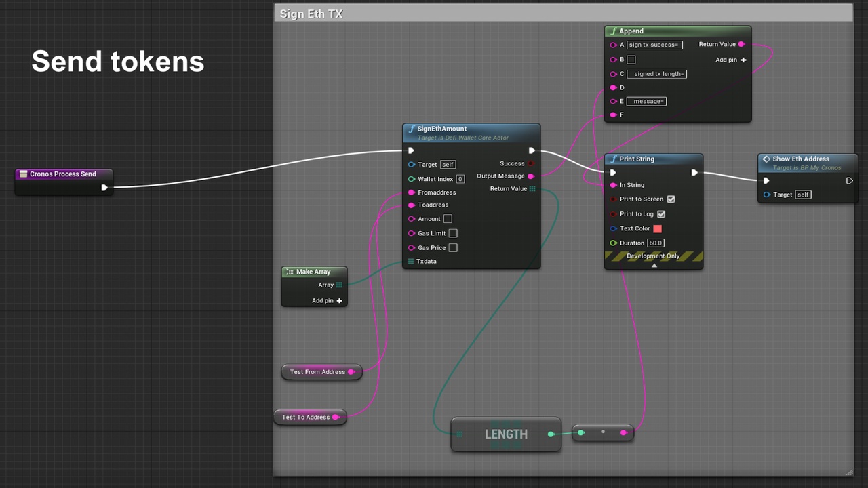Click Print String exec output pin

[694, 173]
